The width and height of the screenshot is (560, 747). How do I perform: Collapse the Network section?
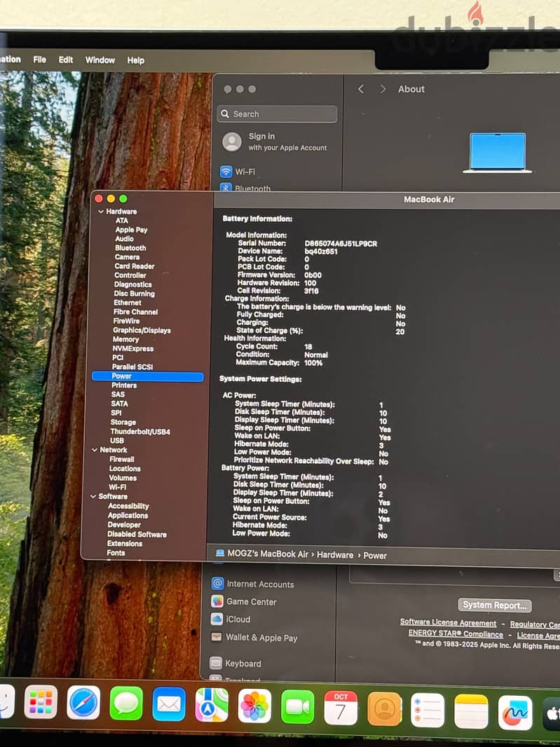coord(95,450)
